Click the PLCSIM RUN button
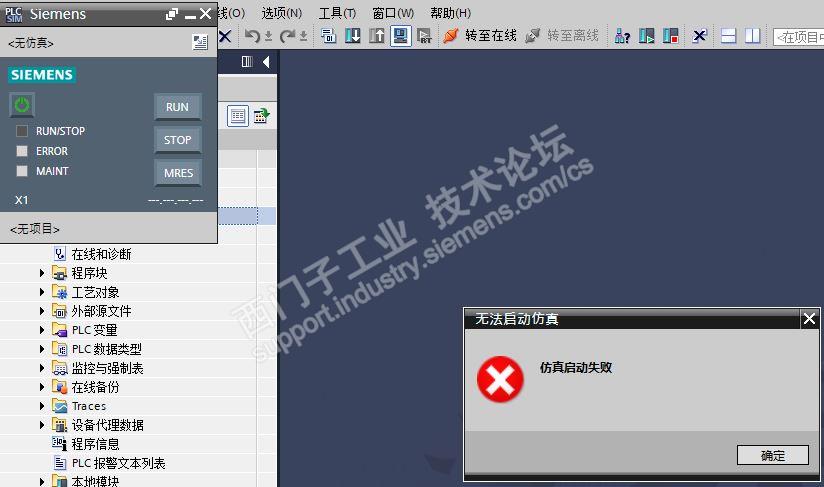This screenshot has width=824, height=487. point(178,107)
